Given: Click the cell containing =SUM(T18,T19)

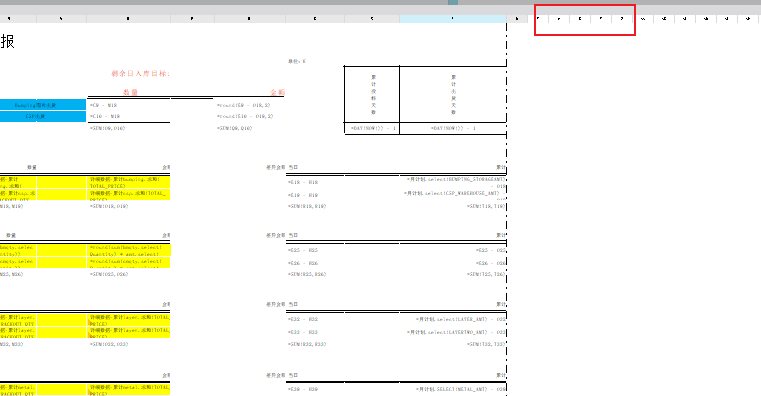Looking at the screenshot, I should (453, 206).
